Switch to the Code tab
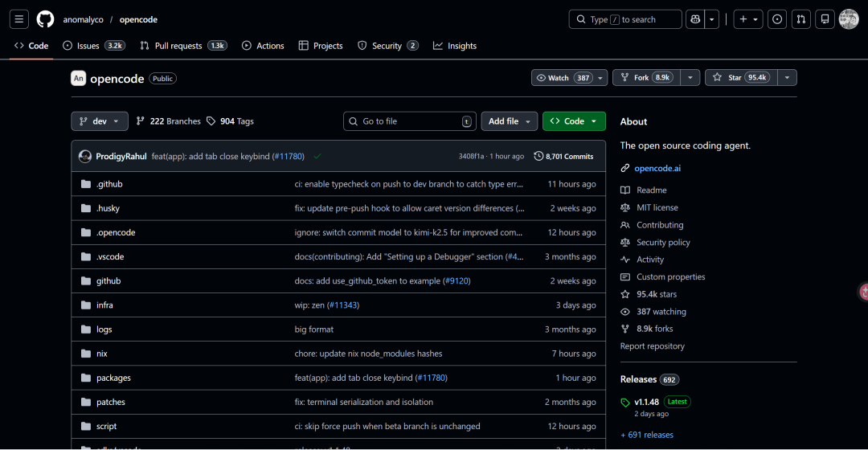 (x=31, y=46)
